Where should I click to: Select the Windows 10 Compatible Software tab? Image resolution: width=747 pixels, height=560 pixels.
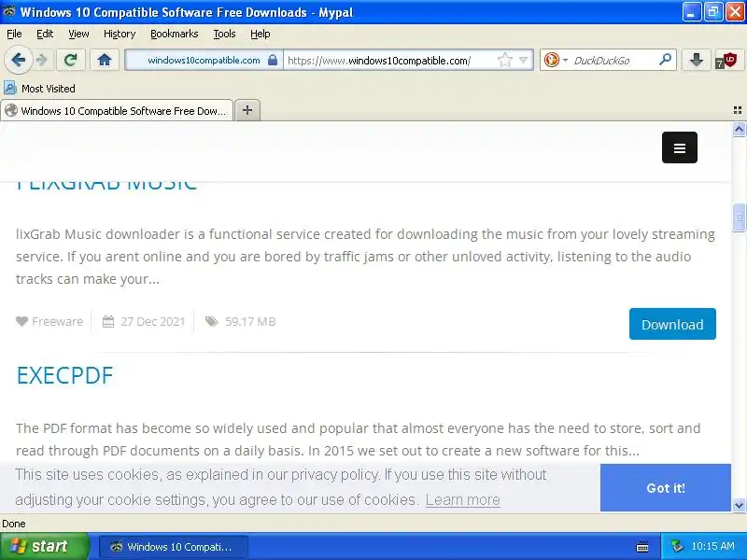117,110
